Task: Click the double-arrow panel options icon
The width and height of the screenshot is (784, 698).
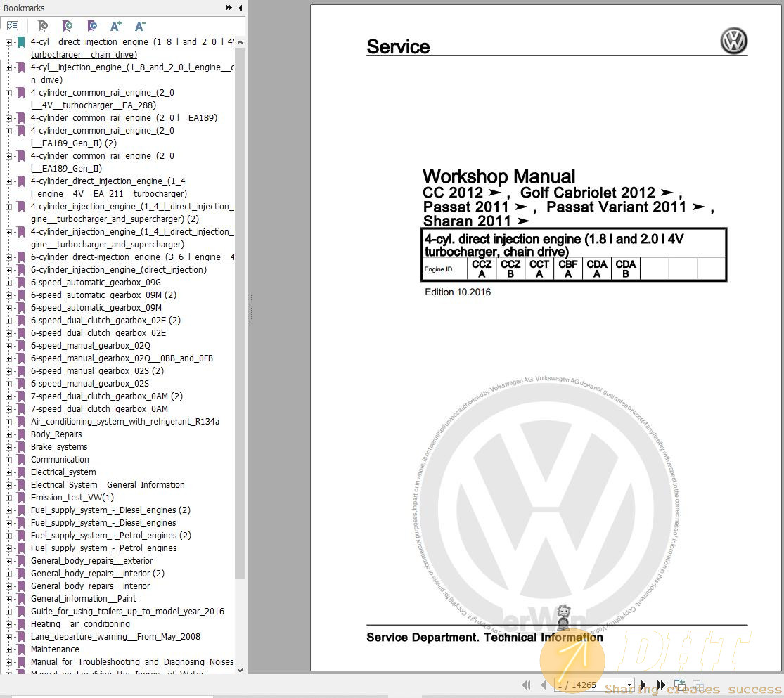Action: [229, 8]
